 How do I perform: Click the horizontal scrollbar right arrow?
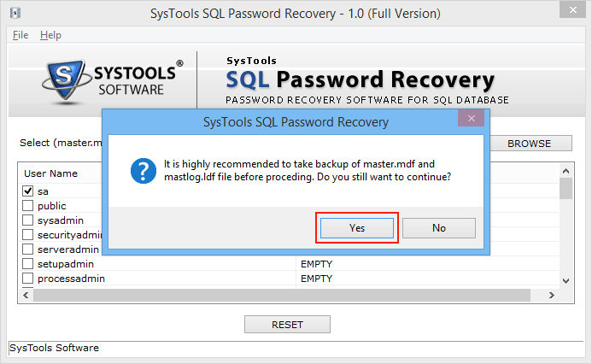[x=552, y=296]
